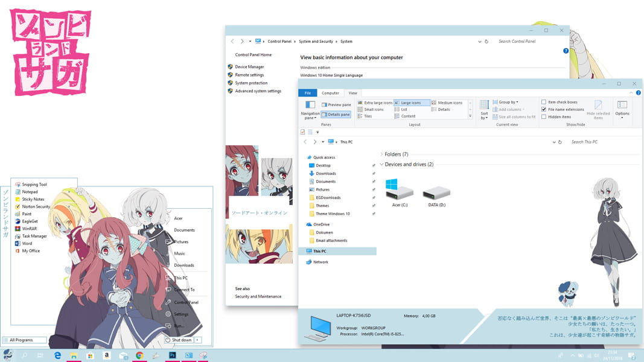Viewport: 644px width, 362px height.
Task: Launch Notepad from the Start menu
Action: click(30, 192)
